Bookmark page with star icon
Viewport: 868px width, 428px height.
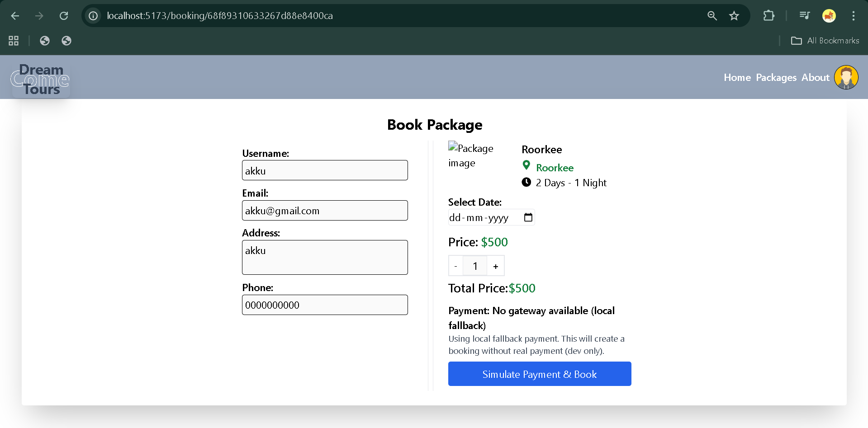734,16
